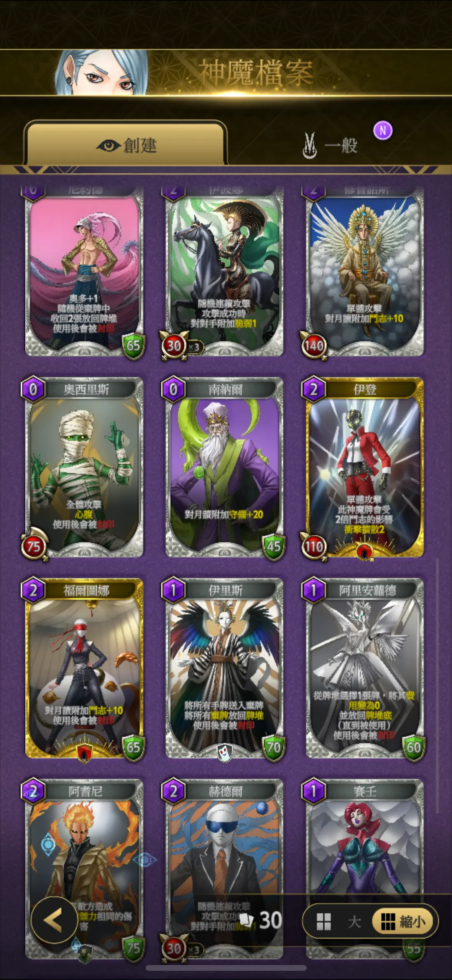Tap the 140 attack badge icon

point(313,346)
